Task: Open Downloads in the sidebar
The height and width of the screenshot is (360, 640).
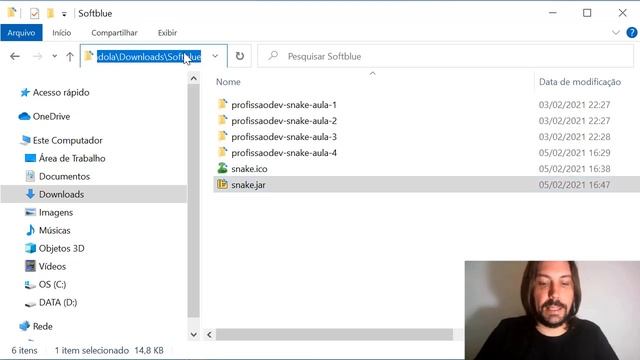Action: (61, 194)
